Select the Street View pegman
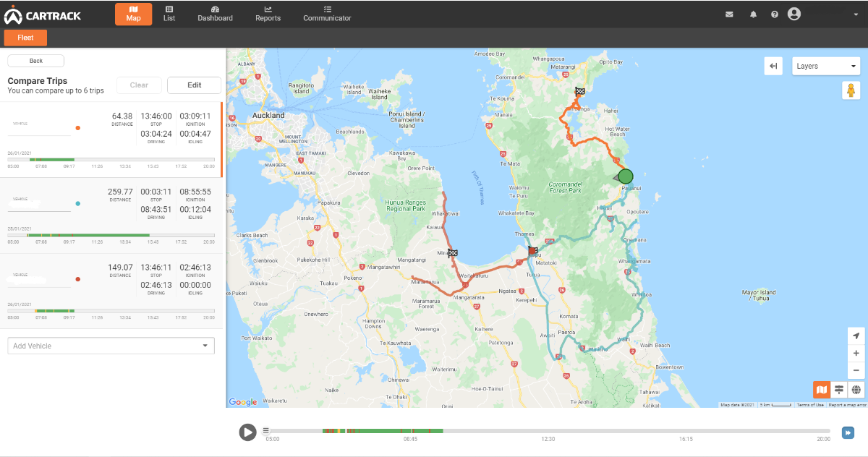868x457 pixels. 851,90
